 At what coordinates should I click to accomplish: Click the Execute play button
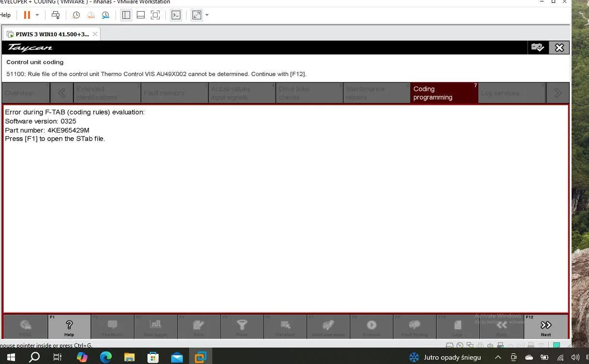click(x=371, y=327)
